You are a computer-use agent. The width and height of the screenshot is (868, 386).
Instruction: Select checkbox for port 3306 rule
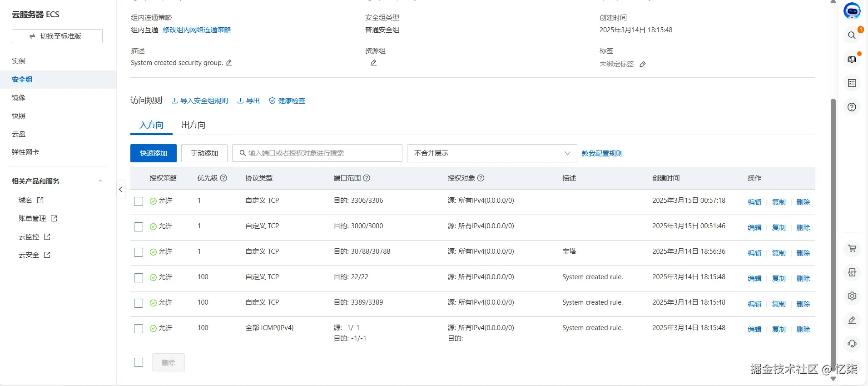pos(139,201)
